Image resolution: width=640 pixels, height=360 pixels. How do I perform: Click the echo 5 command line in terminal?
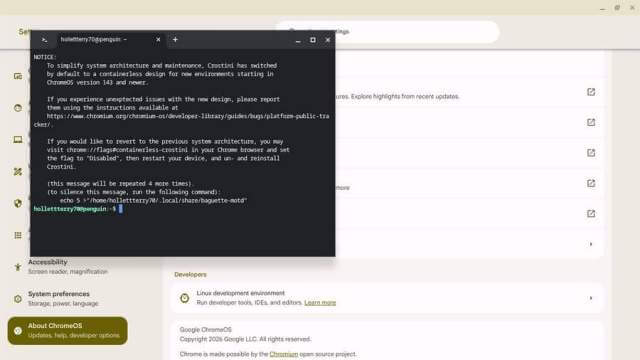click(x=153, y=200)
